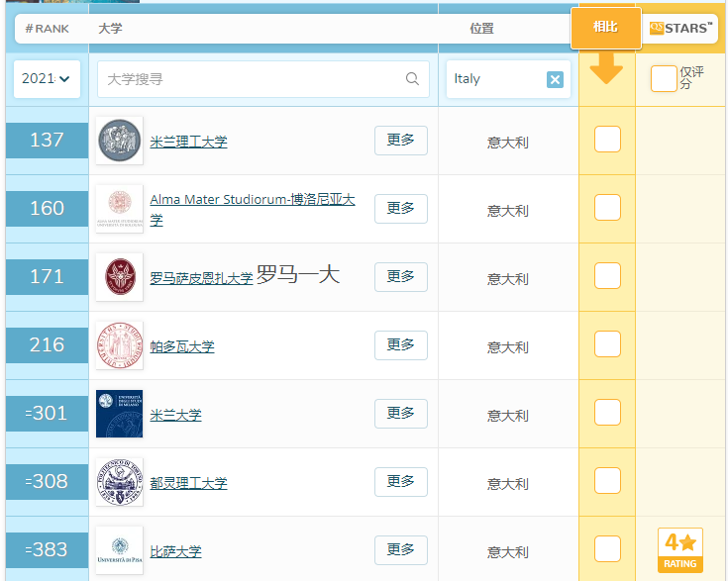Open the 米兰理工大学 link
The image size is (728, 581).
pos(188,142)
